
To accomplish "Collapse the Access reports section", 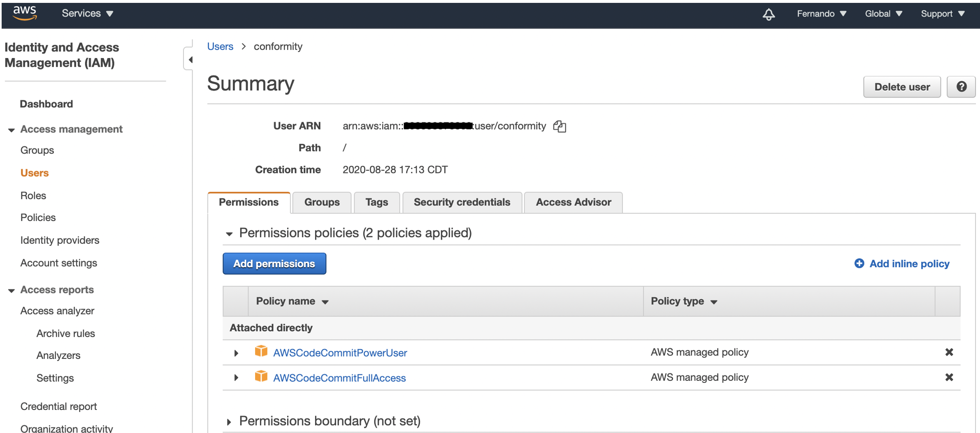I will [x=11, y=291].
